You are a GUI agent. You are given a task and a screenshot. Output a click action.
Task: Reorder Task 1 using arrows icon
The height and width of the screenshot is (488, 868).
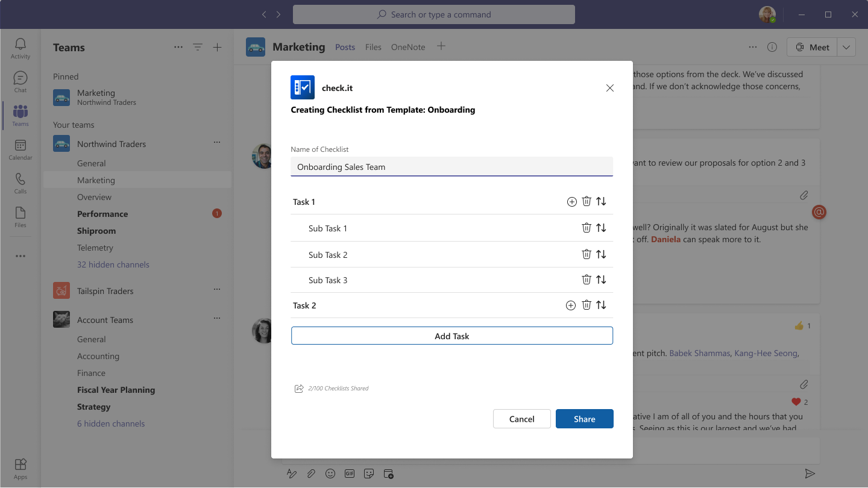click(x=601, y=201)
